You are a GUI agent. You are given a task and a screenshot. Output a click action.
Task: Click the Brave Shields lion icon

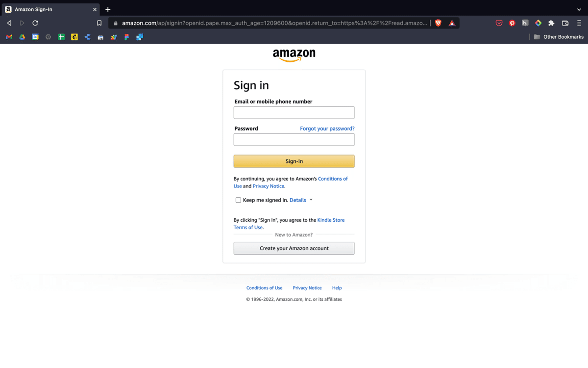[438, 23]
